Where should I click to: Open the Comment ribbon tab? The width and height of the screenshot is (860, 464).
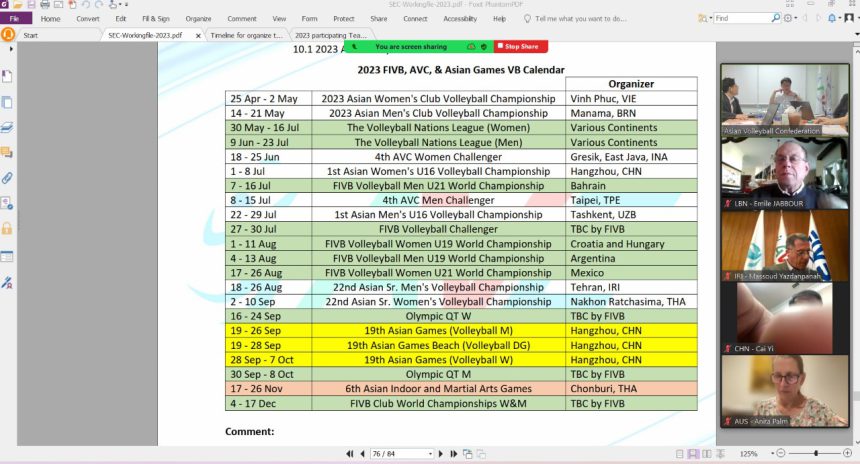pyautogui.click(x=242, y=19)
